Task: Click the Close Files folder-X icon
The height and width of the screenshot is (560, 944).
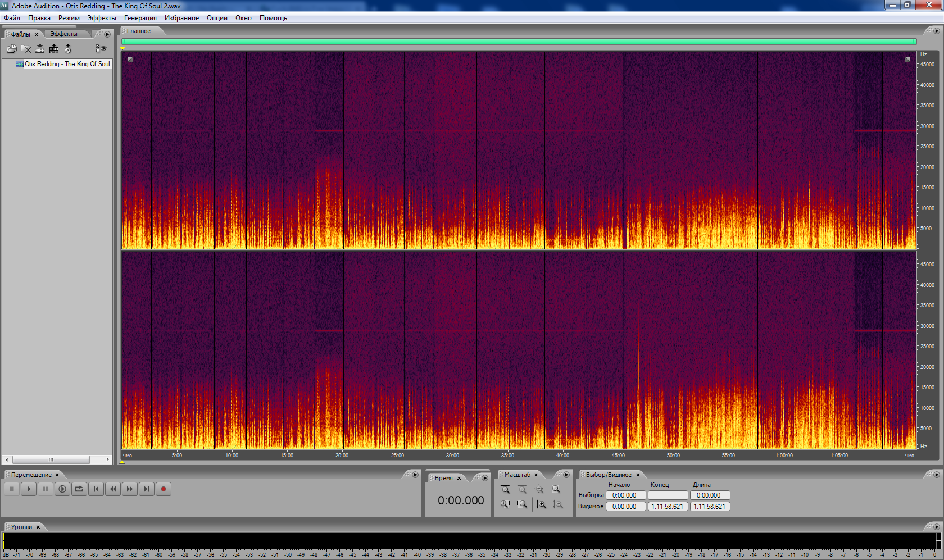Action: [x=26, y=49]
